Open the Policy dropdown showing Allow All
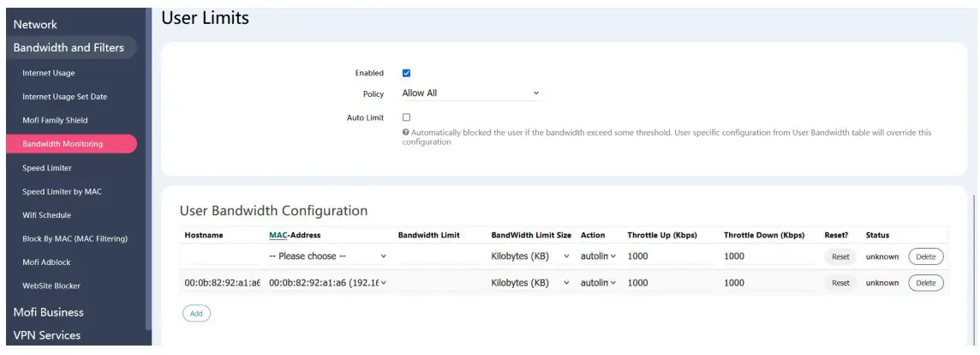The image size is (980, 355). pyautogui.click(x=470, y=93)
